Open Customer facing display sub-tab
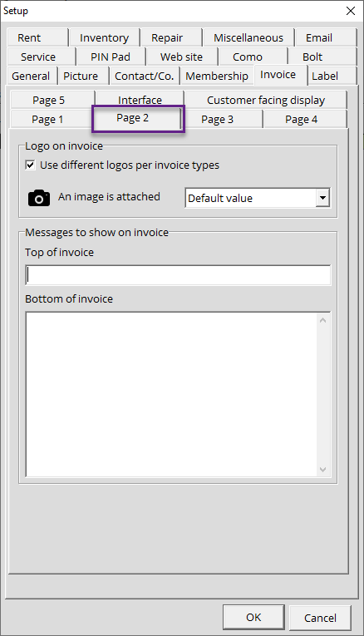364x636 pixels. [x=266, y=101]
